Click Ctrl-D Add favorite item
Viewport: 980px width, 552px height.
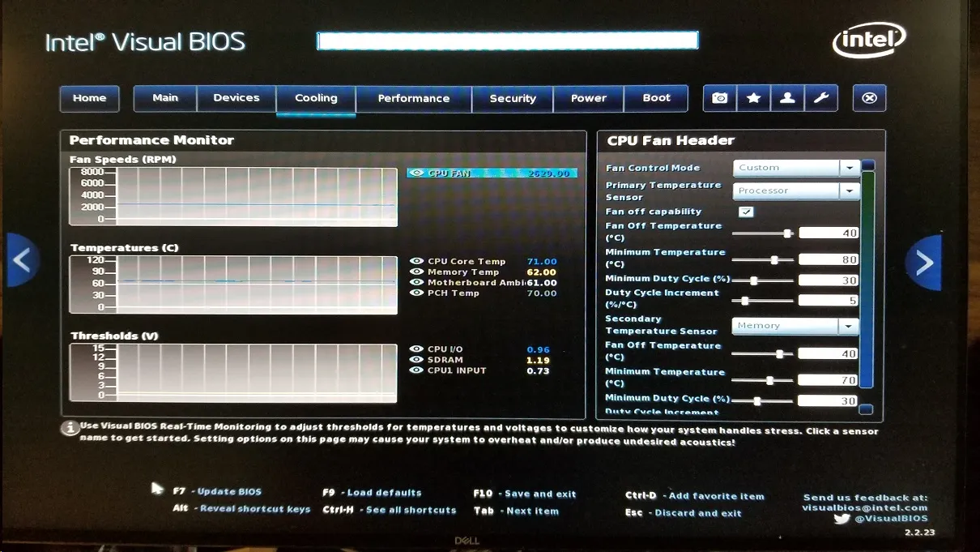(x=695, y=495)
